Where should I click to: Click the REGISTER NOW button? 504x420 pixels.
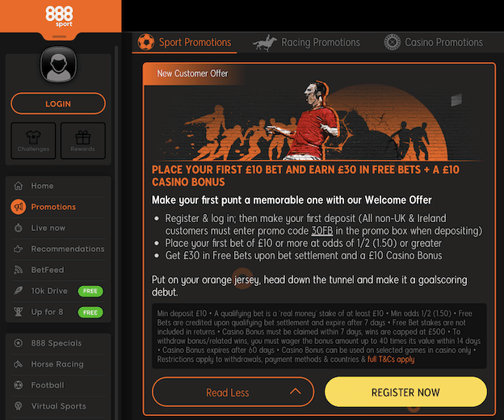[x=405, y=392]
